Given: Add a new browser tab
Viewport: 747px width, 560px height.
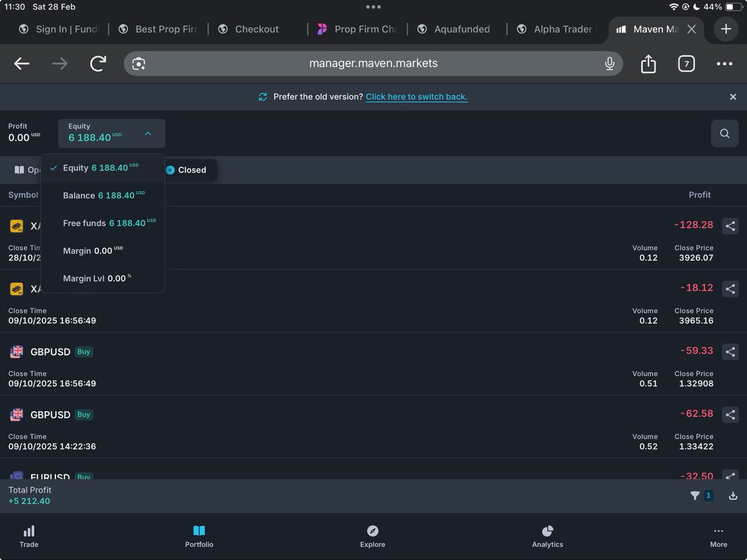Looking at the screenshot, I should (x=726, y=29).
